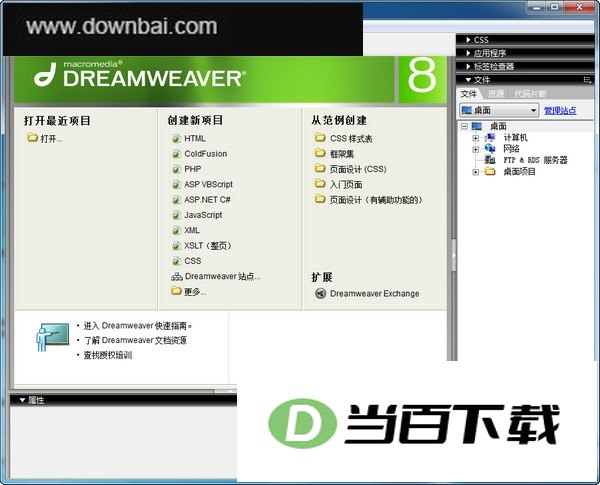Create a new ColdFusion document

click(205, 154)
